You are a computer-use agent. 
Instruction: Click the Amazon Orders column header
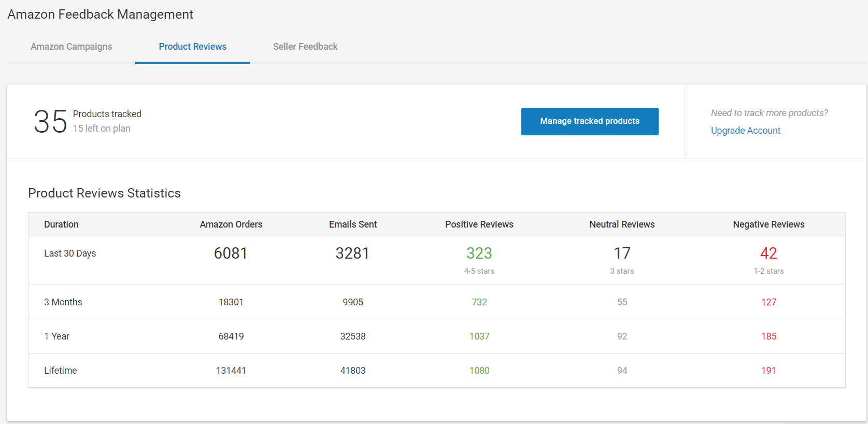[231, 224]
